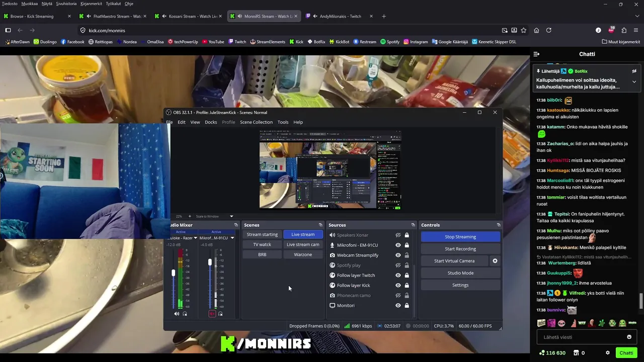Toggle headphone monitoring for Razer channel
This screenshot has height=362, width=644.
pyautogui.click(x=185, y=314)
